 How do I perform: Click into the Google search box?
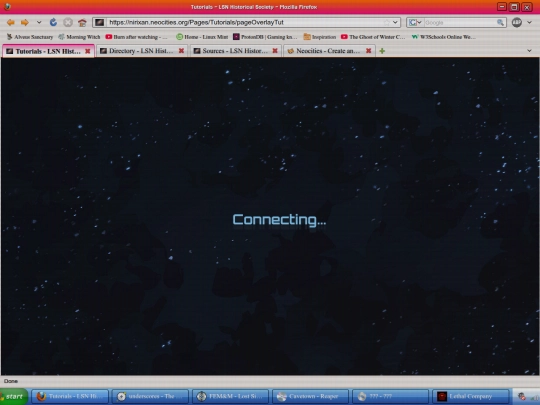point(460,22)
